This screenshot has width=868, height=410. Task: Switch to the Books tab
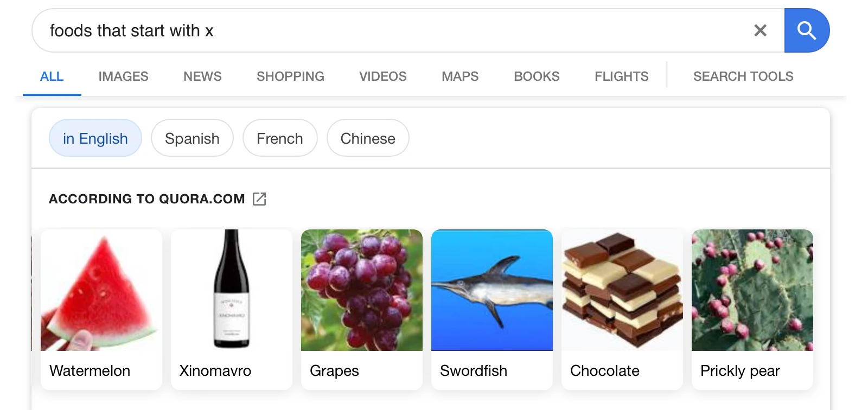point(537,76)
